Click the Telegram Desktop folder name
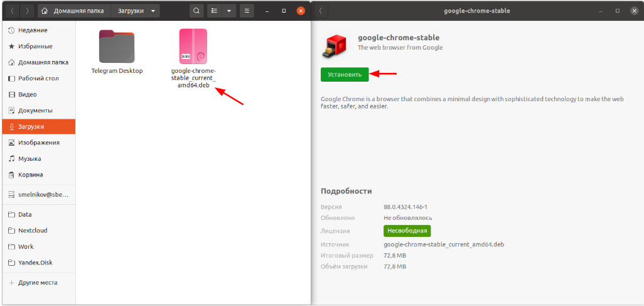This screenshot has width=644, height=306. [x=117, y=71]
